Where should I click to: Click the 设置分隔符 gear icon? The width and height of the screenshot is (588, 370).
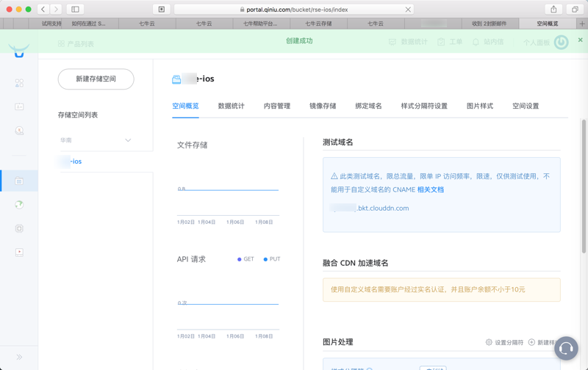489,342
